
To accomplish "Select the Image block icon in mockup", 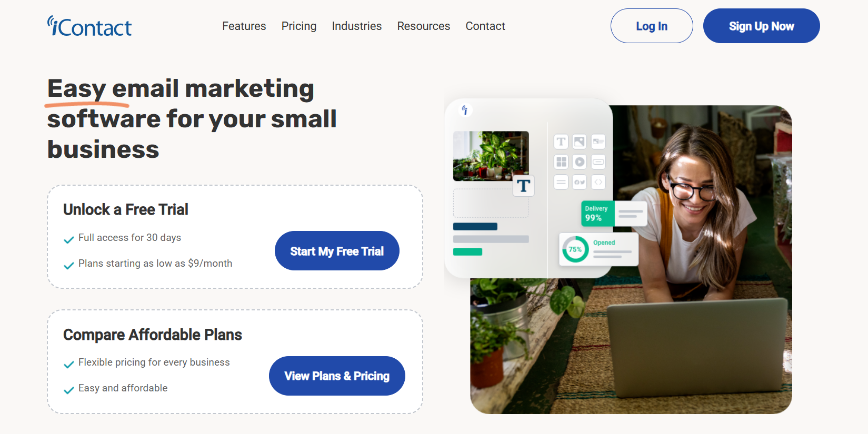I will (x=580, y=142).
